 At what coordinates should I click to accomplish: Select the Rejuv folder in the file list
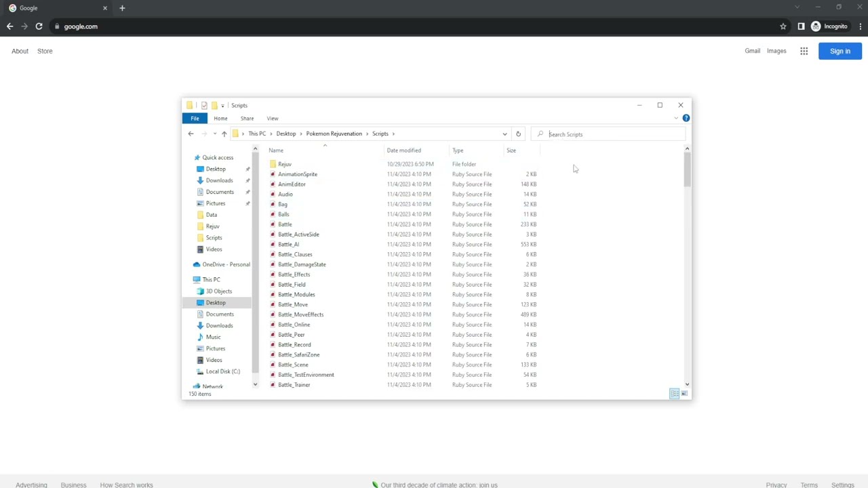(x=284, y=164)
